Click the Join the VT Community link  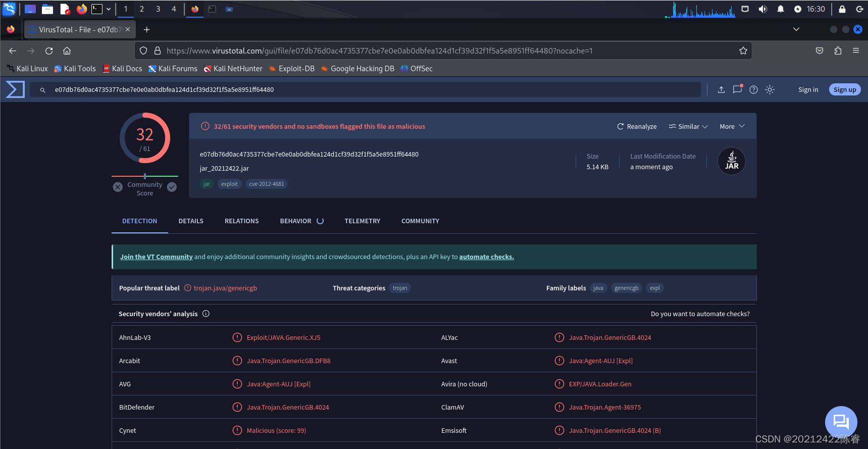click(x=157, y=257)
